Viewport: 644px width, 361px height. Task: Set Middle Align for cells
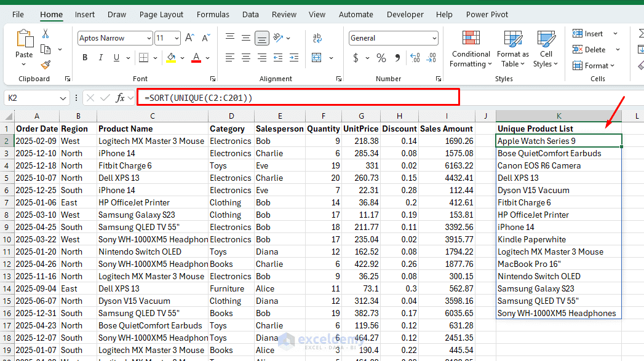[245, 38]
